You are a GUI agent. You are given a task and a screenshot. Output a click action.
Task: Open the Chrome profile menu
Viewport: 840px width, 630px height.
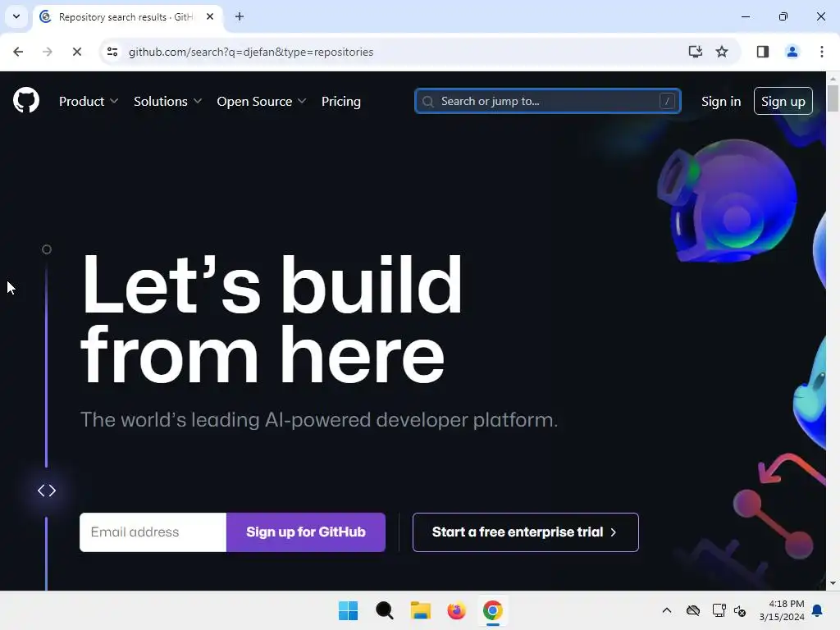coord(792,52)
